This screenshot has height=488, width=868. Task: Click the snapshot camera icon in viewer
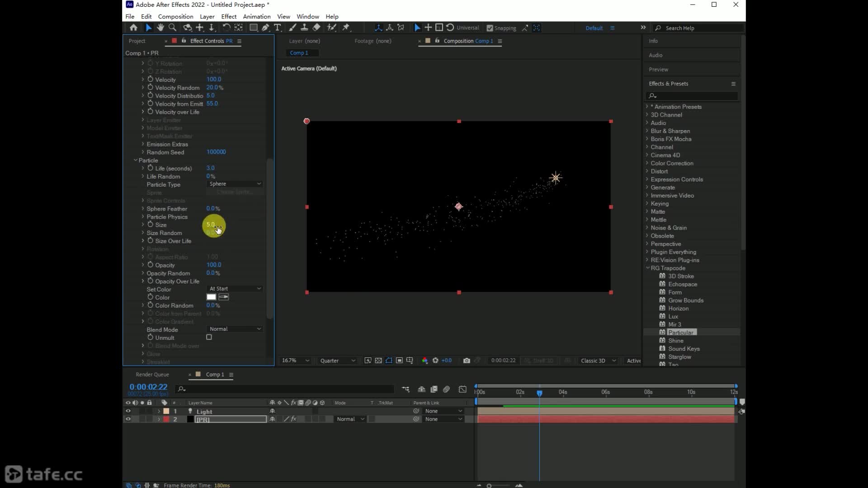[x=467, y=361]
